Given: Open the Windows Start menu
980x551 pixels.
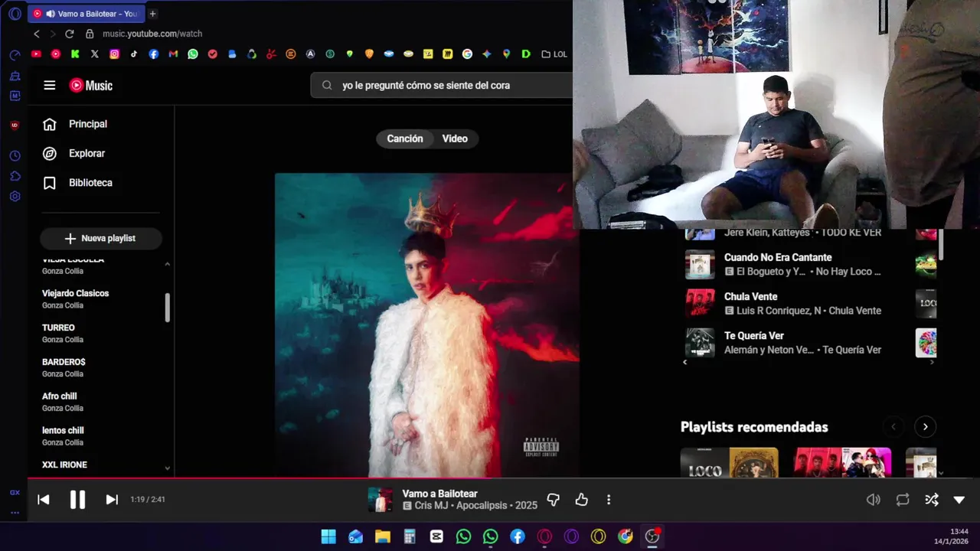Looking at the screenshot, I should 328,536.
